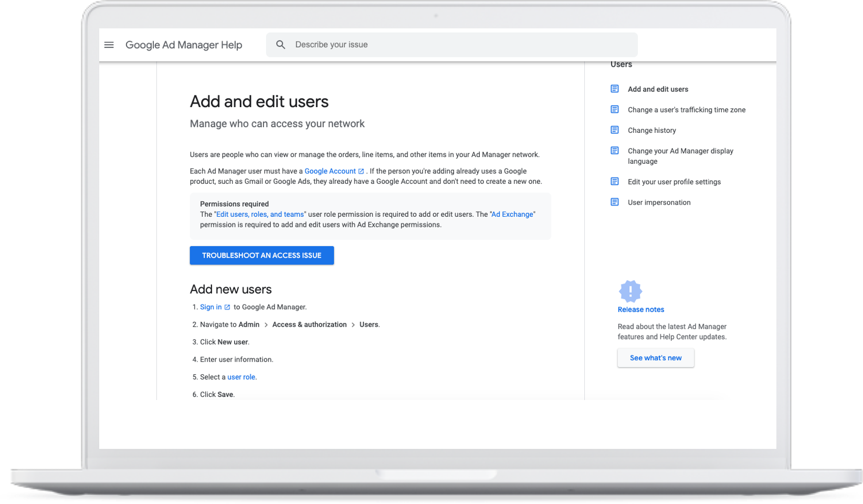Click the Manage who can access your network subtitle
Screen dimensions: 863x504
(277, 123)
